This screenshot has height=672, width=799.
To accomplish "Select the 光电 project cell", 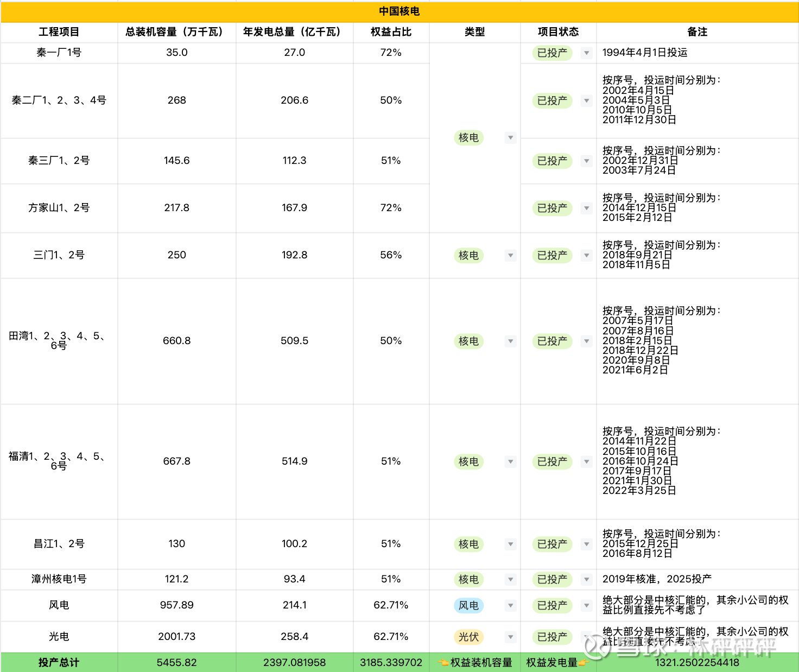I will 59,637.
